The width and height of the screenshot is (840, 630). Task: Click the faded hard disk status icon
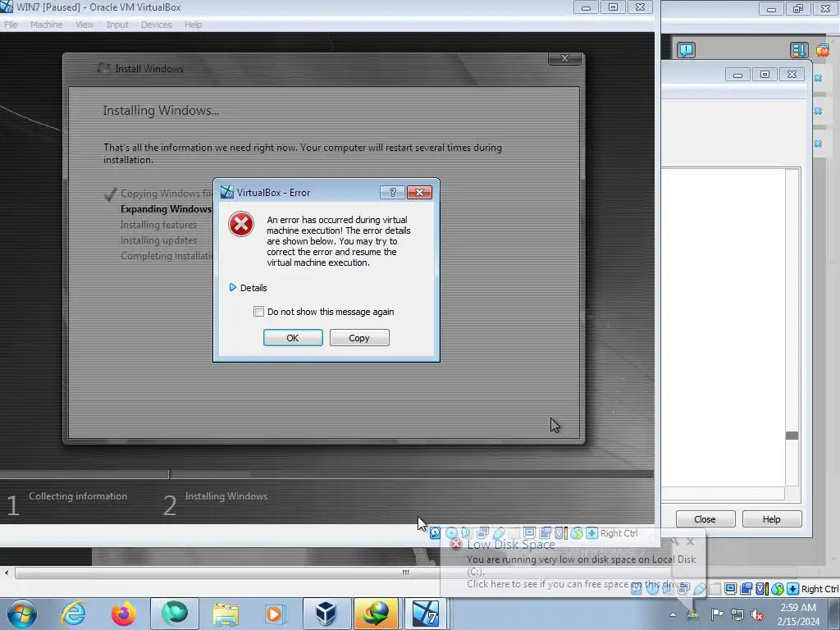(636, 589)
